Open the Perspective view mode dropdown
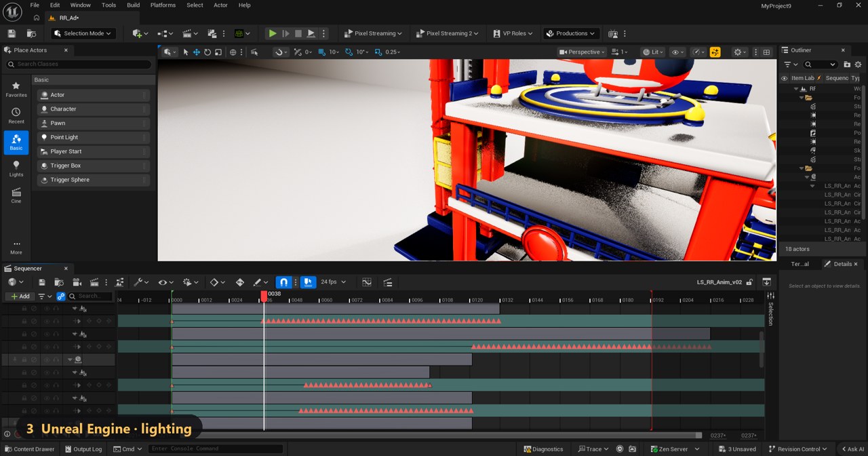Screen dimensions: 868x456 (x=583, y=52)
